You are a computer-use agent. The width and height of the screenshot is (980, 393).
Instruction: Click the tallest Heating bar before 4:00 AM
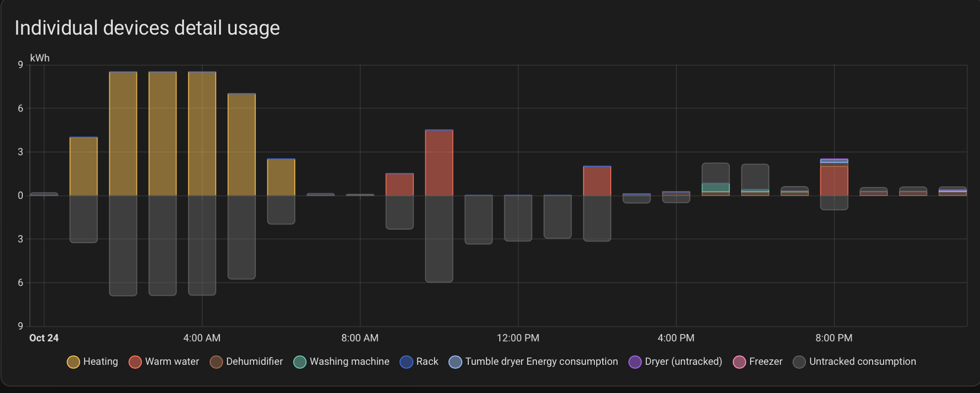pos(123,134)
